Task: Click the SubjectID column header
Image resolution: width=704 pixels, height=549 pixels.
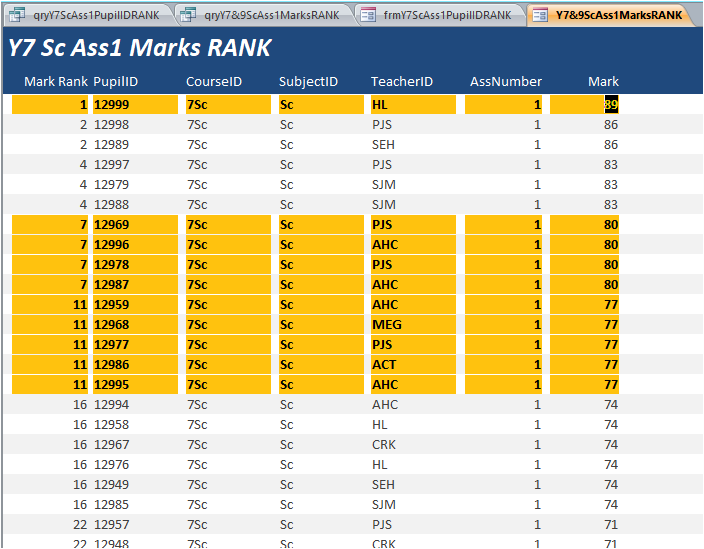Action: 308,82
